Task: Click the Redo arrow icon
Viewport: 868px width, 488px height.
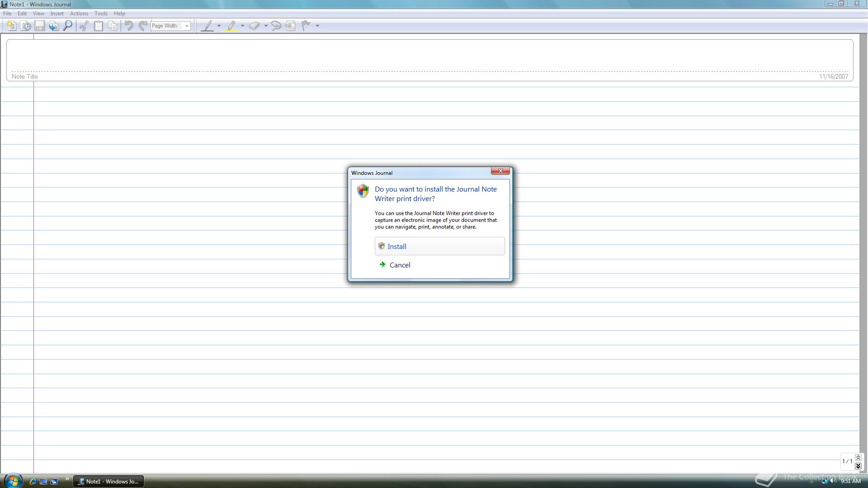Action: point(143,26)
